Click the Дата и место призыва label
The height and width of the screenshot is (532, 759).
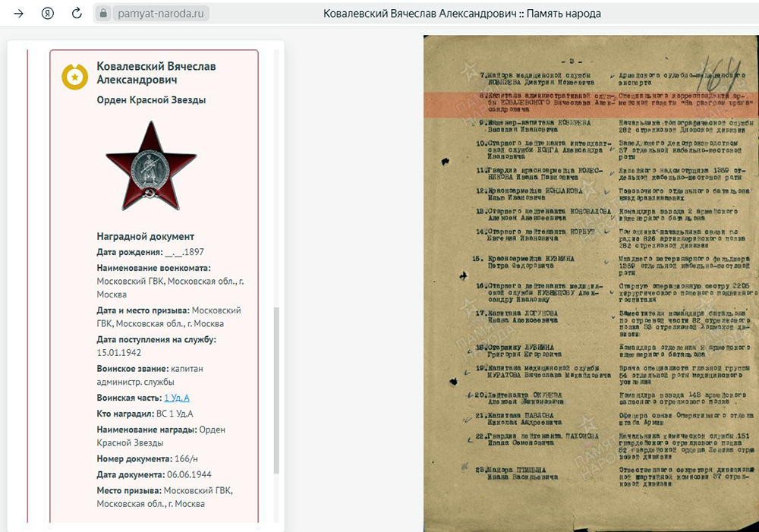143,310
